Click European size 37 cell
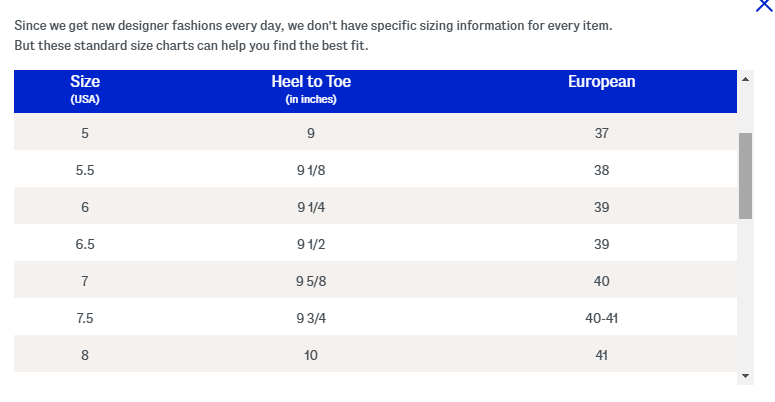 601,133
